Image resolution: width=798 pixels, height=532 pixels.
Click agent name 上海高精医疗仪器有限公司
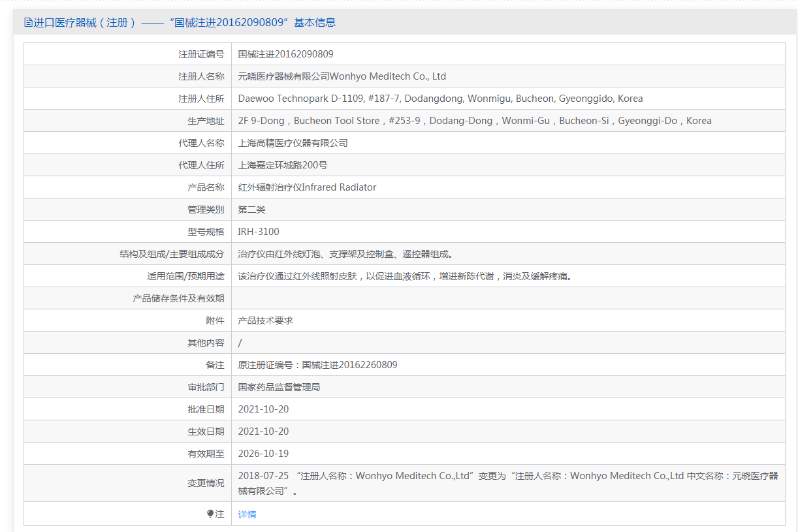[x=293, y=143]
